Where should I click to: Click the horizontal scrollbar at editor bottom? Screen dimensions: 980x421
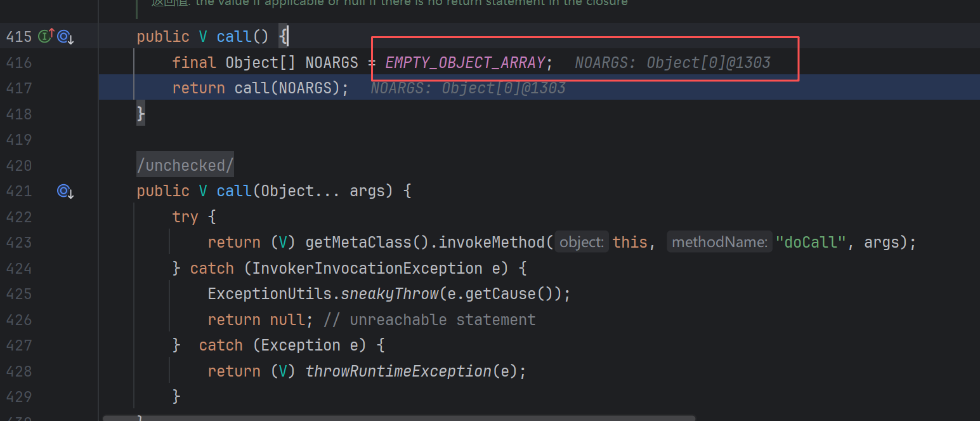coord(400,418)
